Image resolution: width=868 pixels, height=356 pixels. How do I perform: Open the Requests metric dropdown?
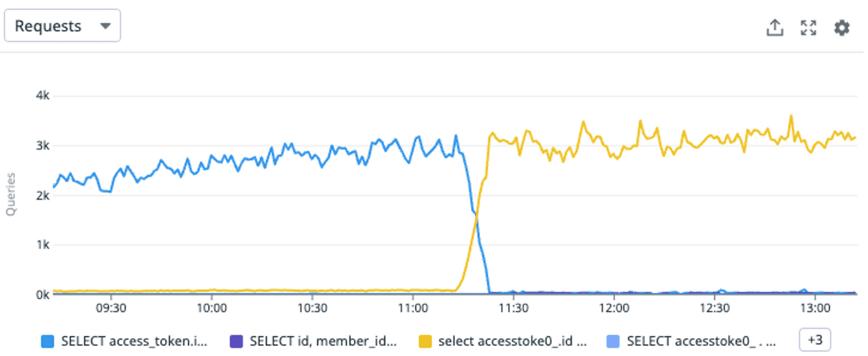coord(62,26)
